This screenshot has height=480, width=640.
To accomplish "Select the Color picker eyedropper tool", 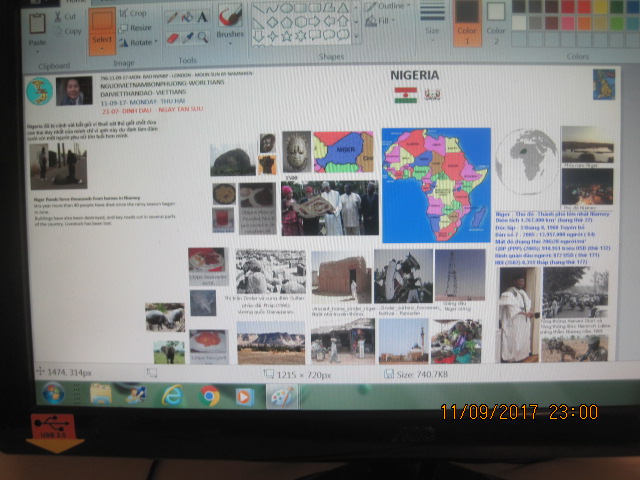I will point(187,38).
